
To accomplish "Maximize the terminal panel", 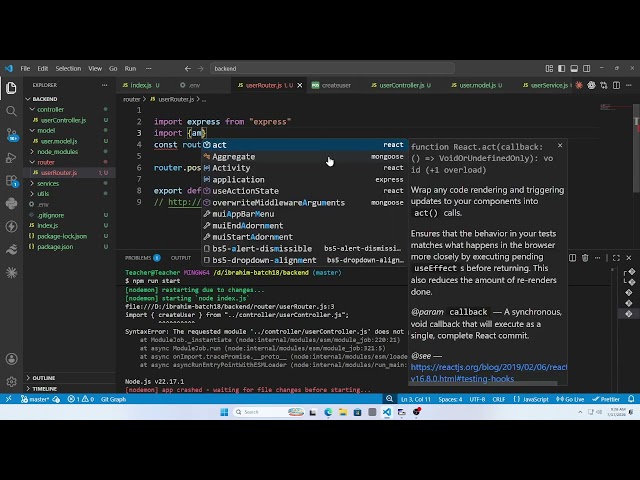I will click(x=616, y=258).
